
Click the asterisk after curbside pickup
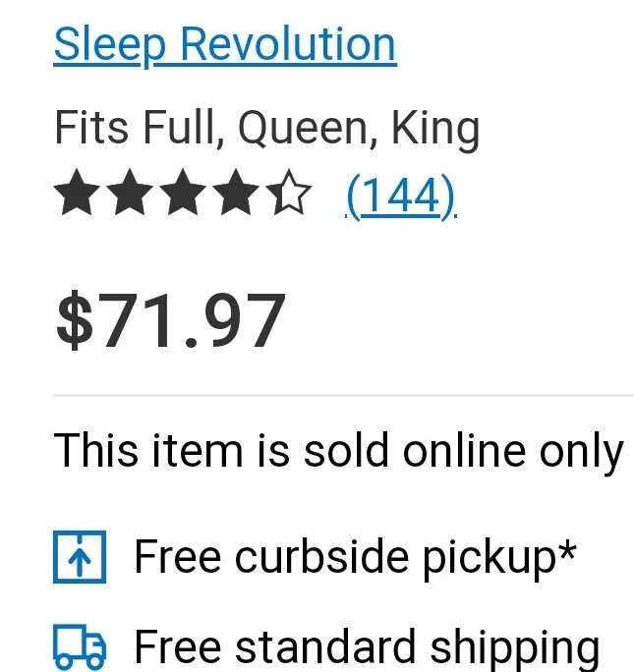coord(567,550)
